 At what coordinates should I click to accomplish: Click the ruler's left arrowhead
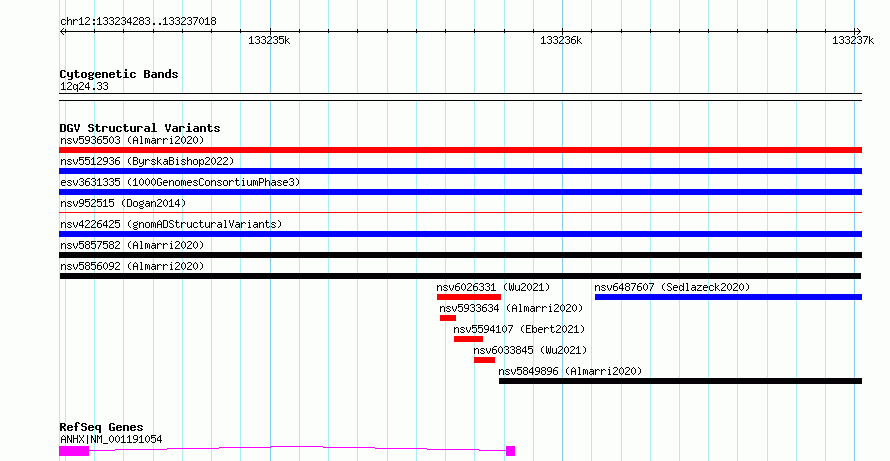click(63, 31)
